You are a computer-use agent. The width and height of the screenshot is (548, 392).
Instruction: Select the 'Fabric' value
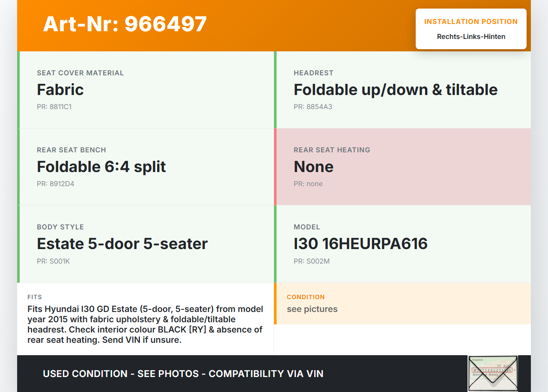pyautogui.click(x=60, y=89)
